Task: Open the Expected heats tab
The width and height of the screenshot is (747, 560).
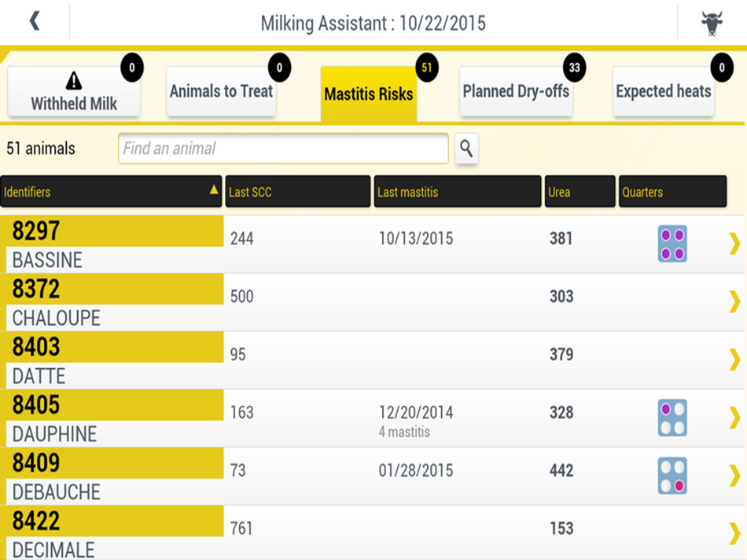Action: click(664, 91)
